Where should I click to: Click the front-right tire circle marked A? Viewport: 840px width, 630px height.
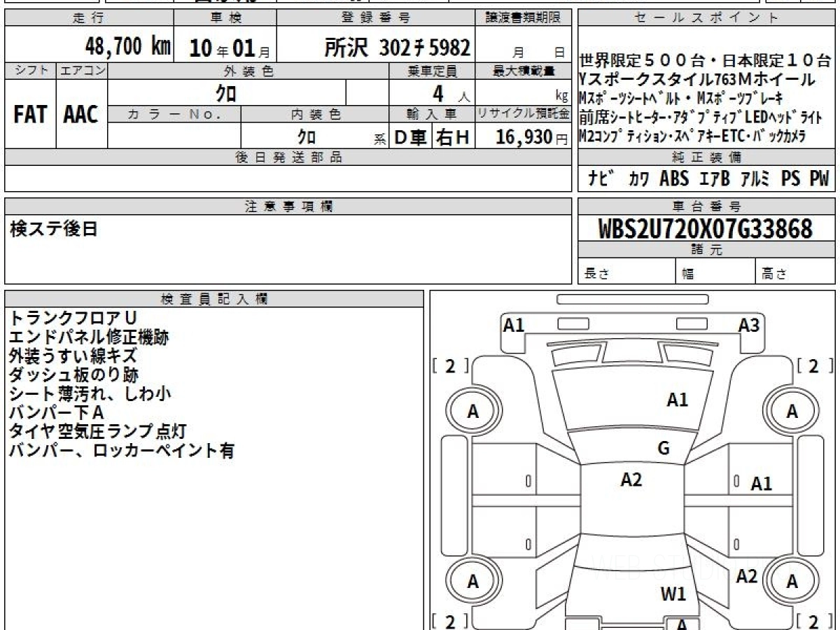point(792,412)
